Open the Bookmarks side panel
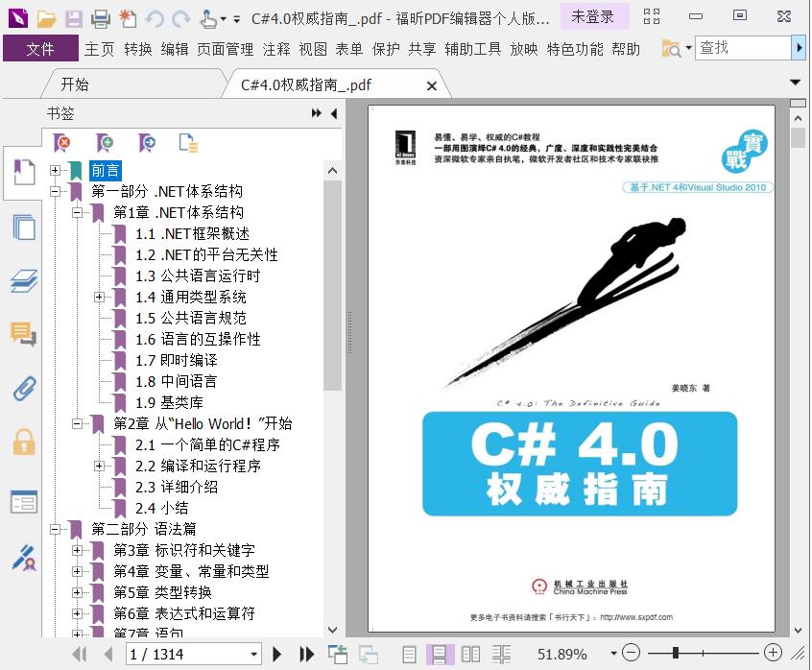This screenshot has height=670, width=812. (24, 172)
